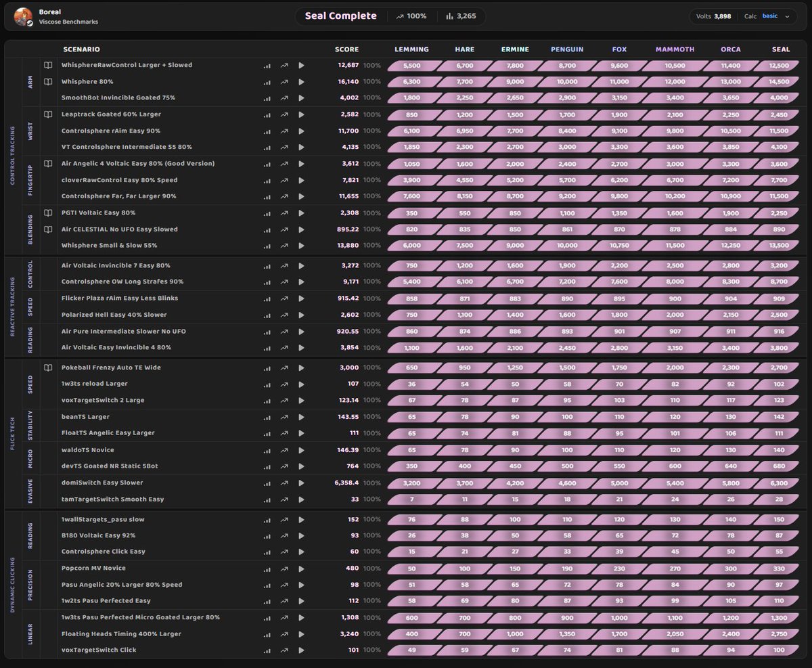Open the tamTargetSwitch Smooth Easy scenario name
The height and width of the screenshot is (668, 812).
pos(114,499)
